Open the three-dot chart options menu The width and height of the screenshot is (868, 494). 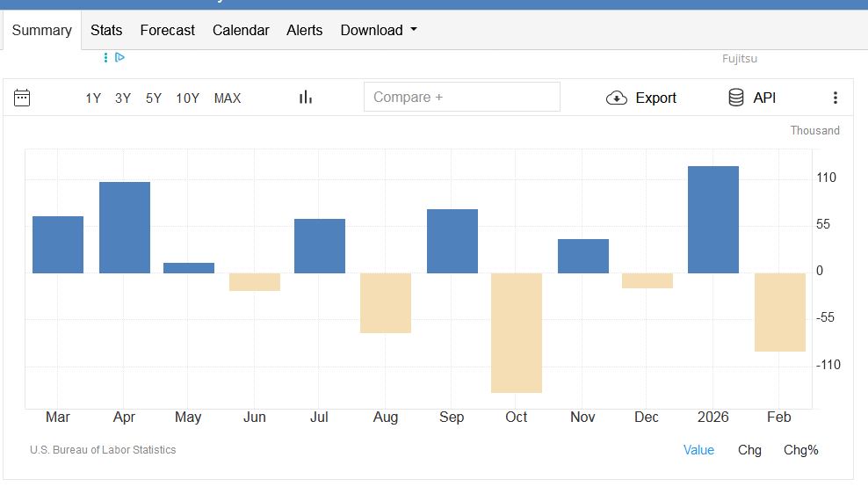point(835,98)
